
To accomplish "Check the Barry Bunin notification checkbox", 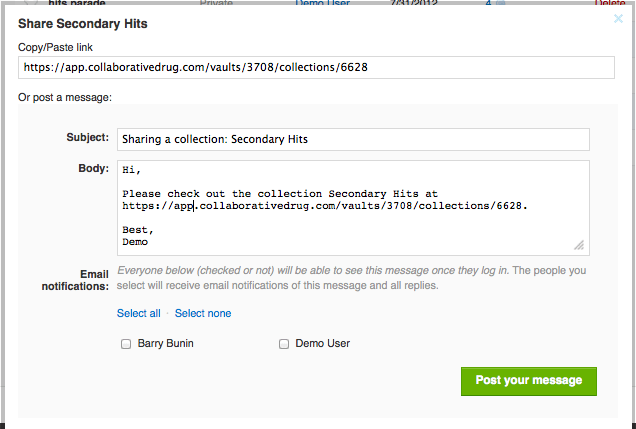I will tap(126, 344).
